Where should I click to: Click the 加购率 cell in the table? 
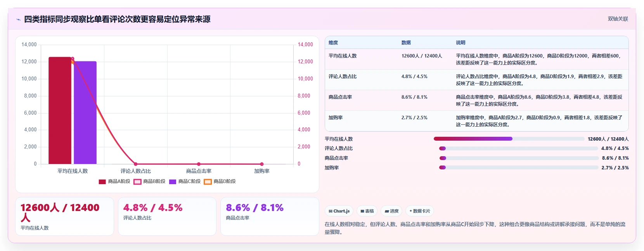point(336,118)
